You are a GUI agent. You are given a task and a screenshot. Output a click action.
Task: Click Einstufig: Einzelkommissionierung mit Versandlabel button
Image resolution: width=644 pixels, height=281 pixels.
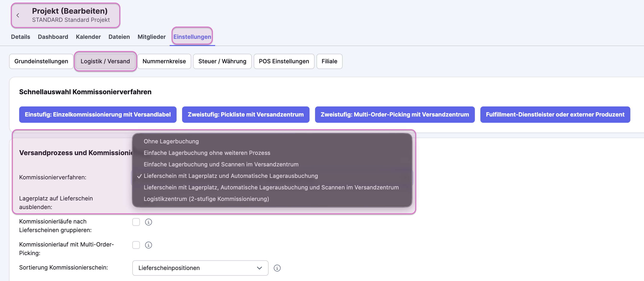[98, 115]
